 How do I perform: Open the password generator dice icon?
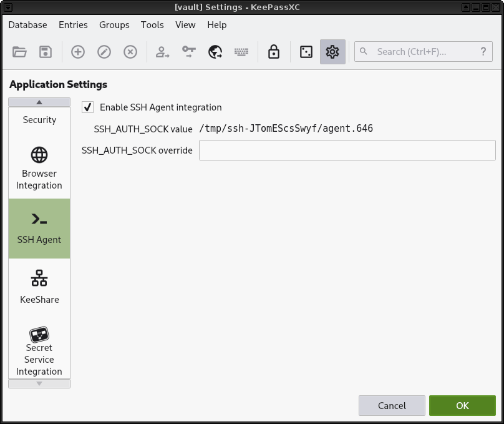coord(306,52)
